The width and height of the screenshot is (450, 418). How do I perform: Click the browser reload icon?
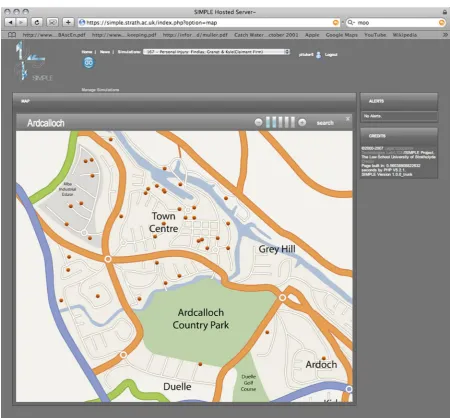37,22
